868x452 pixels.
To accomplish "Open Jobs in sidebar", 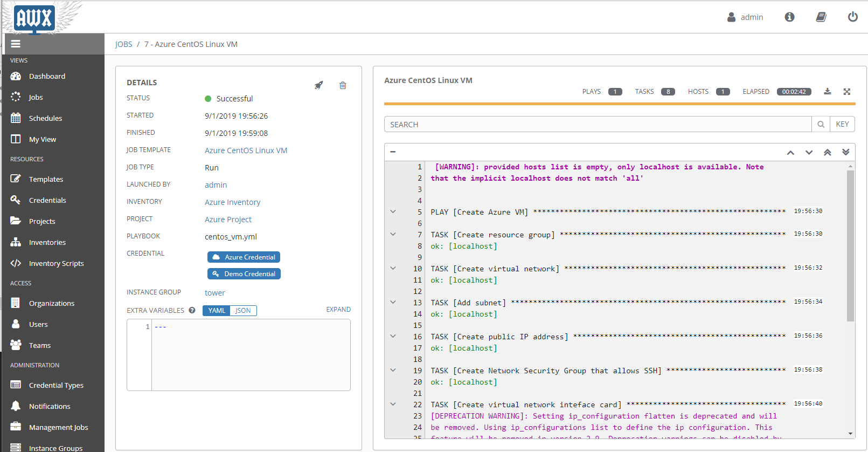I will [x=36, y=97].
